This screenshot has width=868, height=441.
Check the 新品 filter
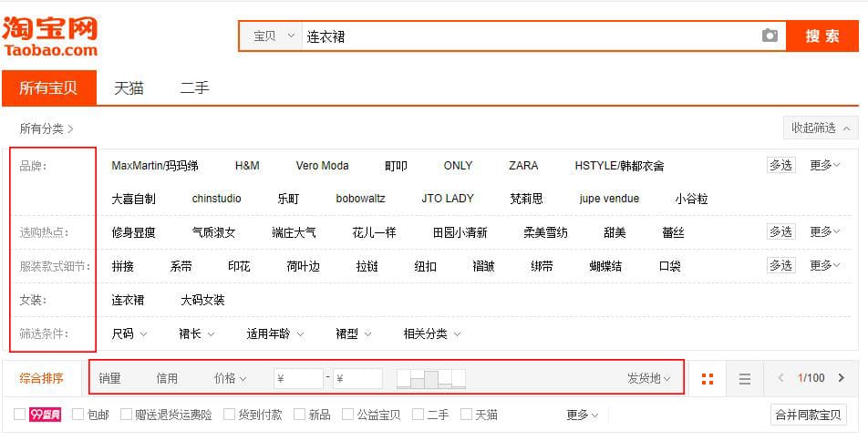[x=299, y=414]
